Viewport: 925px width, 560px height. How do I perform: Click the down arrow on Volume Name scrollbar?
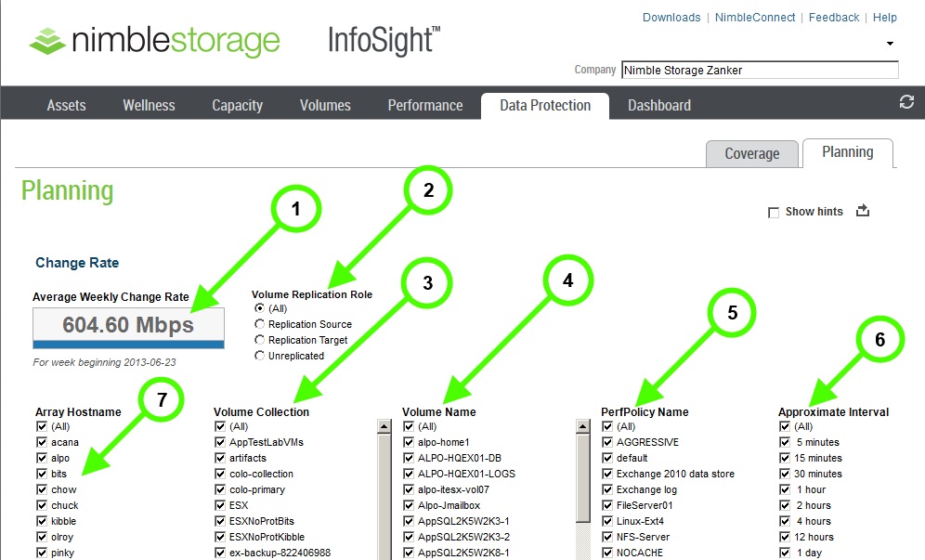[x=581, y=554]
